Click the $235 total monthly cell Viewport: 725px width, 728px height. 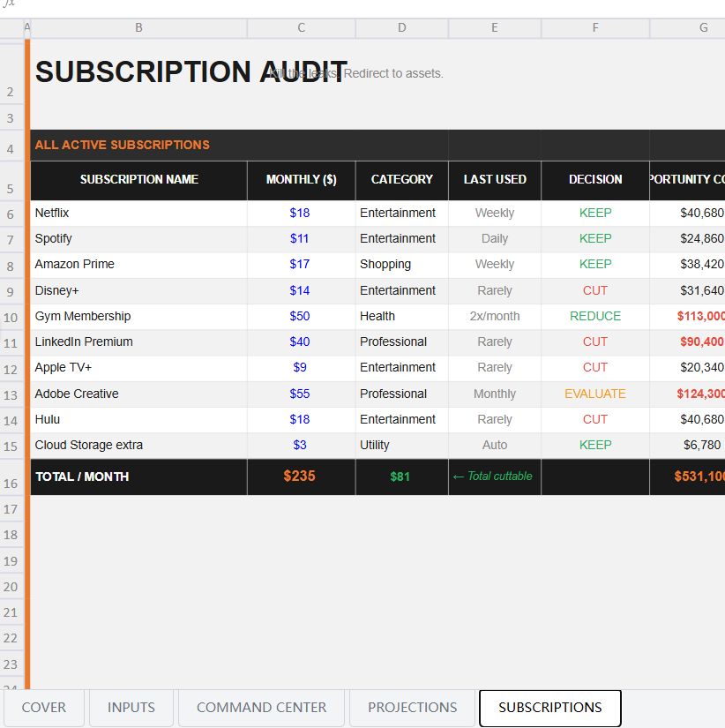[302, 477]
